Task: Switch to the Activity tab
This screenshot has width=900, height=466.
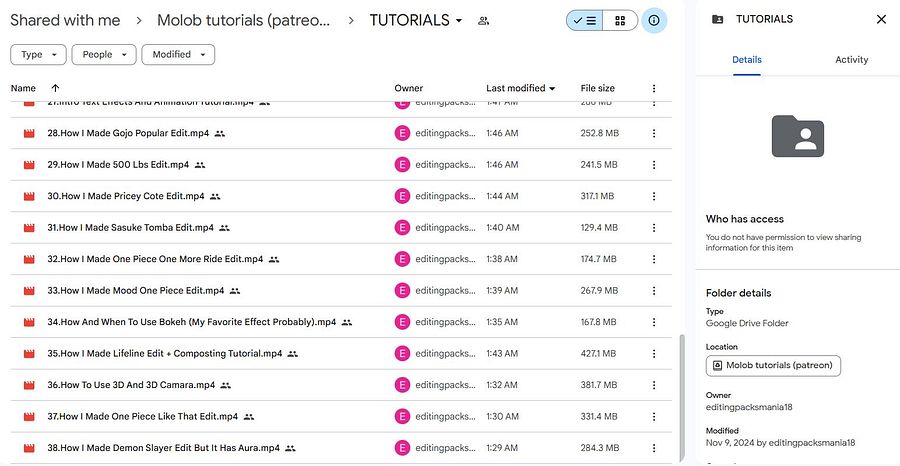Action: (x=851, y=60)
